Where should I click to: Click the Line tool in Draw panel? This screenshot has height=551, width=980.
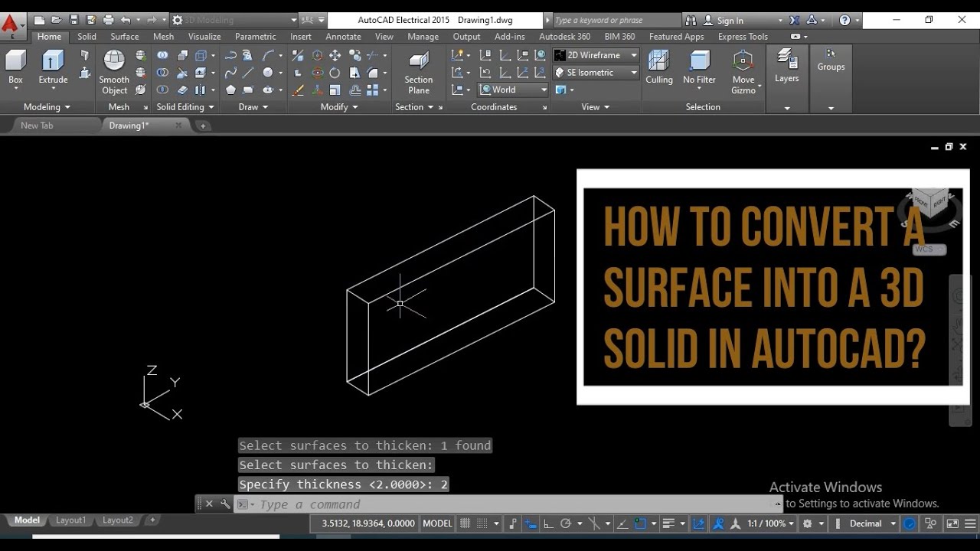[x=247, y=73]
